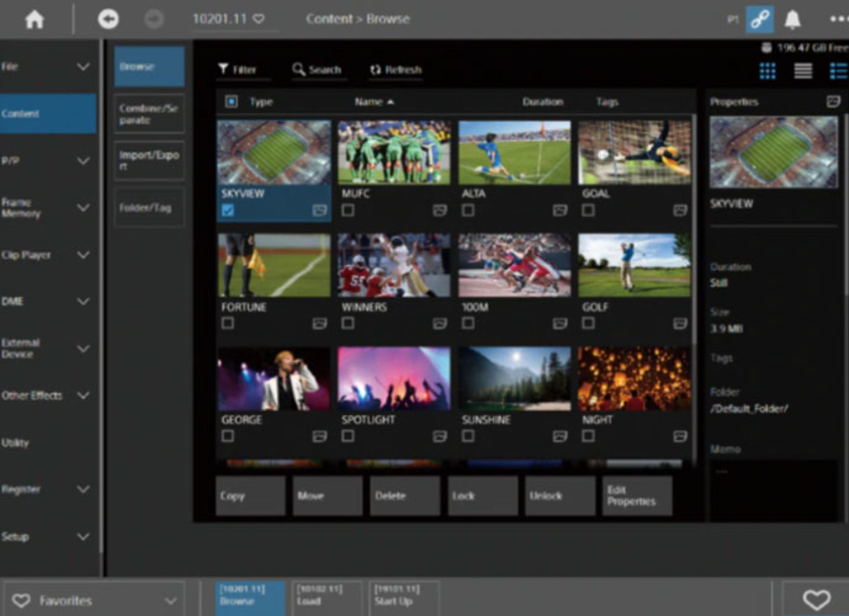
Task: Select the GOLF checkbox
Action: [x=588, y=323]
